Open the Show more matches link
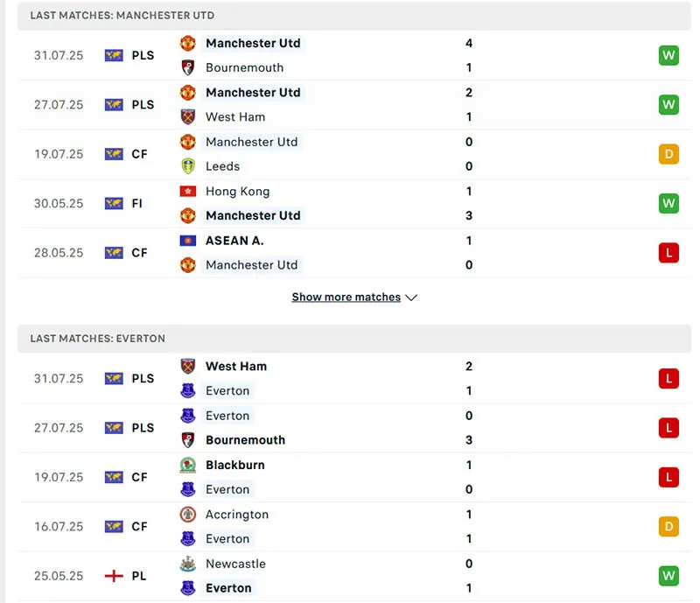The height and width of the screenshot is (603, 700). pyautogui.click(x=346, y=298)
